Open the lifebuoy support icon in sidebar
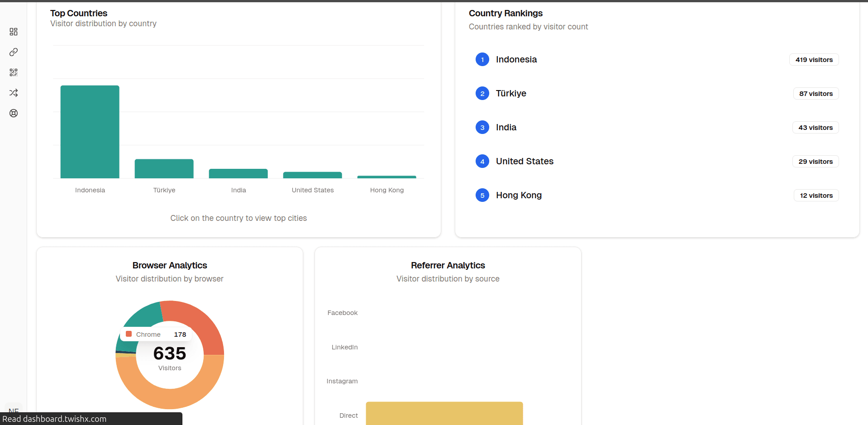Image resolution: width=868 pixels, height=425 pixels. [x=14, y=113]
